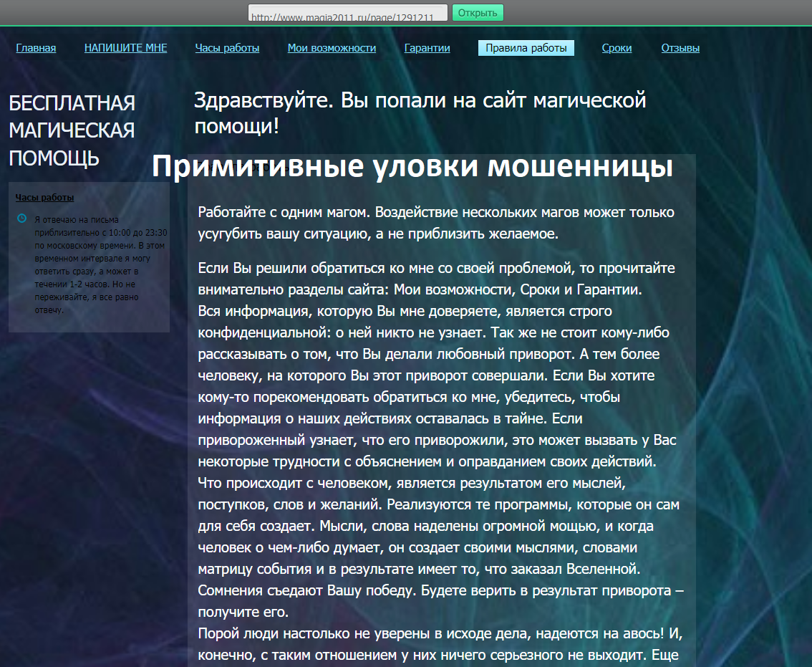This screenshot has width=812, height=667.
Task: Click the БЕСПЛАТНАЯ МАГИЧЕСКАЯ ПОМОЩЬ site title
Action: pyautogui.click(x=72, y=130)
